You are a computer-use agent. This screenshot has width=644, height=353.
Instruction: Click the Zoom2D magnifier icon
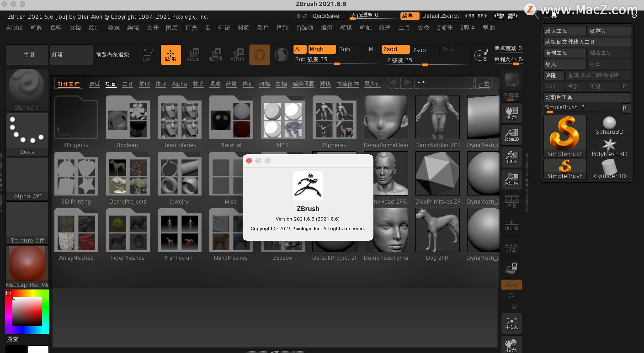(x=512, y=135)
